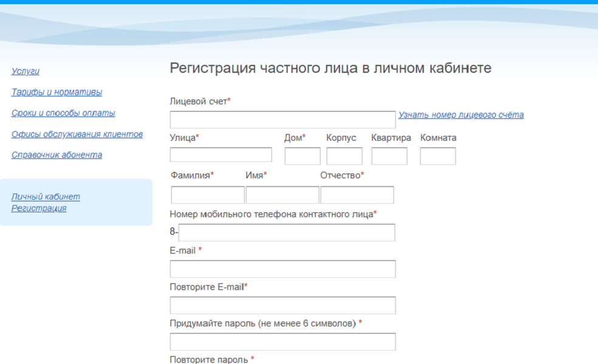Focus the Дом input field
The image size is (598, 364).
point(302,157)
